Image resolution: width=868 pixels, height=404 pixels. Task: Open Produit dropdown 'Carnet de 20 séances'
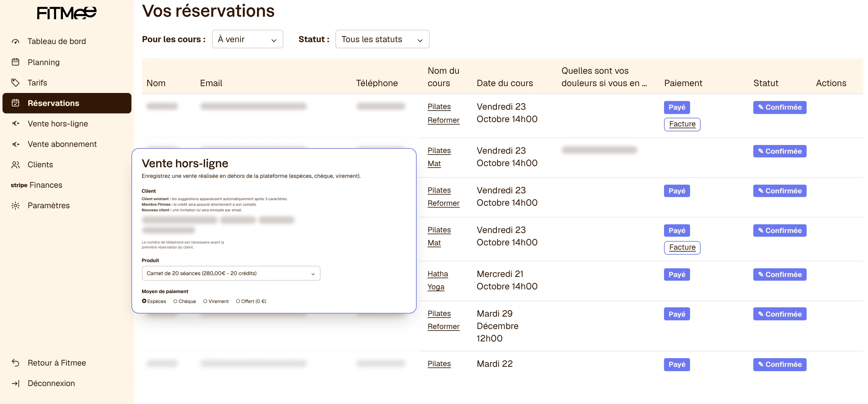coord(231,273)
